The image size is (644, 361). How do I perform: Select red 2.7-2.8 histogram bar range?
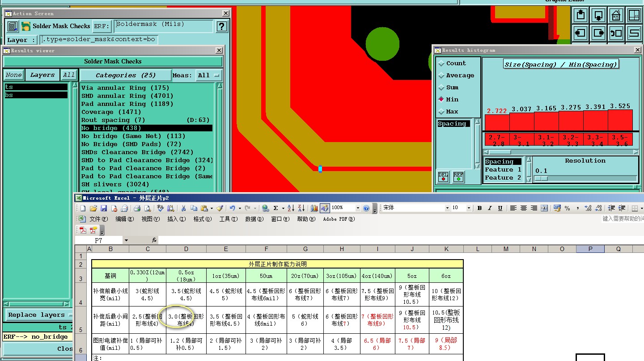(497, 140)
